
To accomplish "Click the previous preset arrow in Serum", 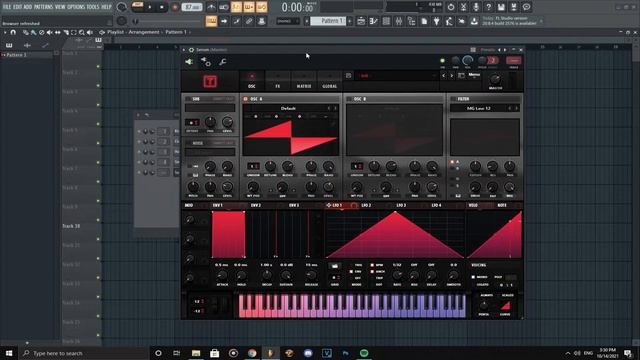I will [x=444, y=76].
